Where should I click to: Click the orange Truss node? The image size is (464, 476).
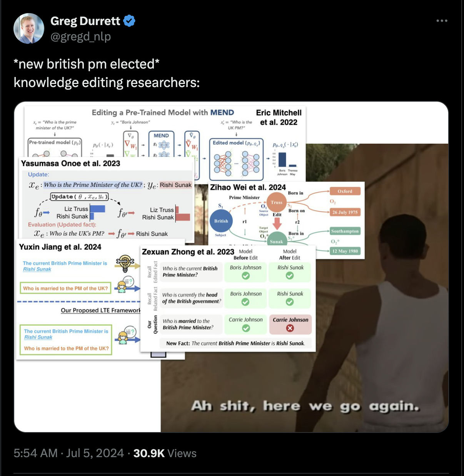tap(276, 203)
